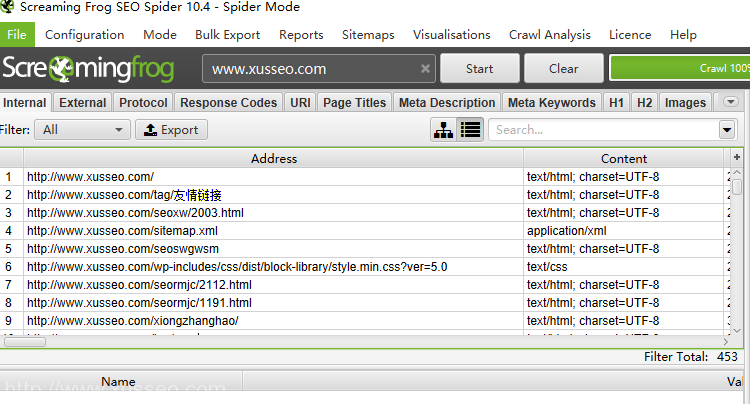Click the application/xml content cell
Screen dimensions: 750x404
pyautogui.click(x=624, y=230)
